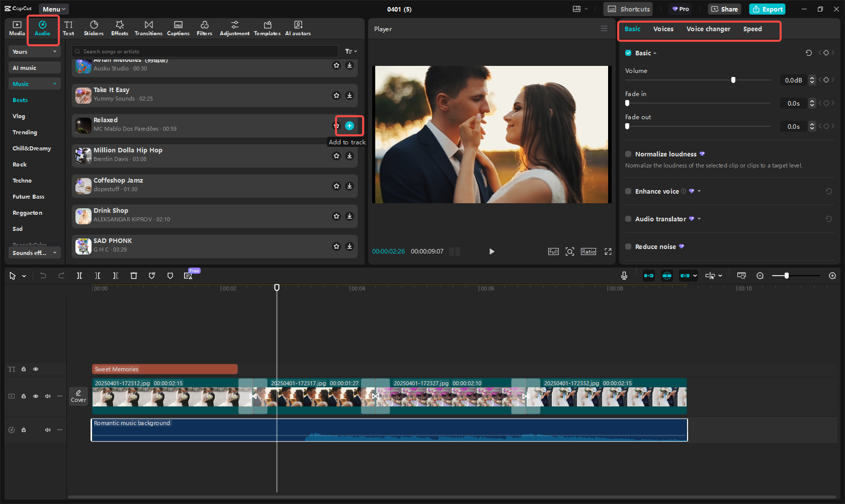Open the Filters panel

[x=204, y=28]
